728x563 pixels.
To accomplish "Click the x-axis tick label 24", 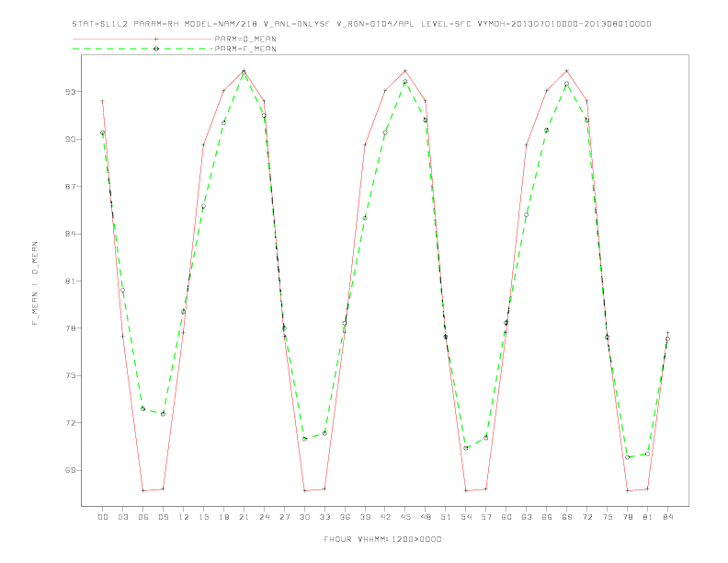I will coord(264,517).
